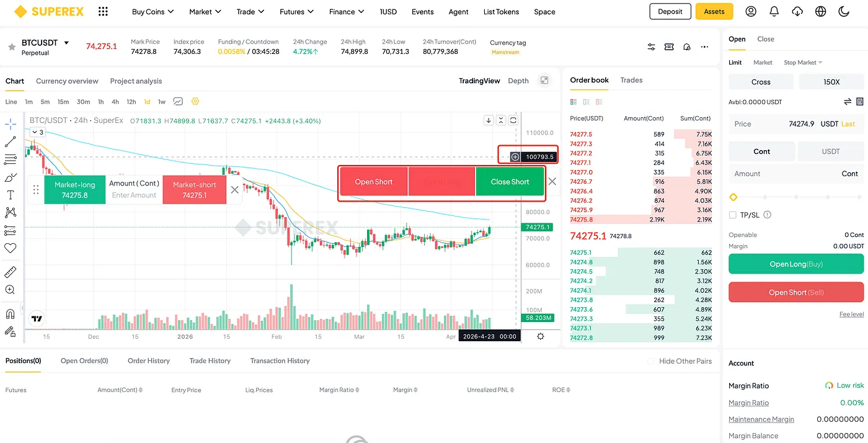
Task: Click the Enter Amount field on the chart
Action: pos(134,195)
